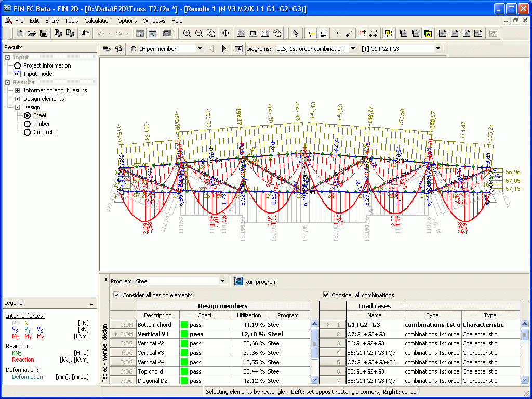
Task: Toggle Consider all design elements checkbox
Action: [x=116, y=295]
